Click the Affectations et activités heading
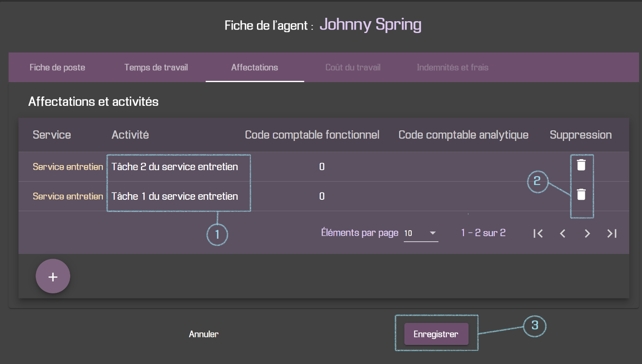The height and width of the screenshot is (364, 642). point(94,102)
